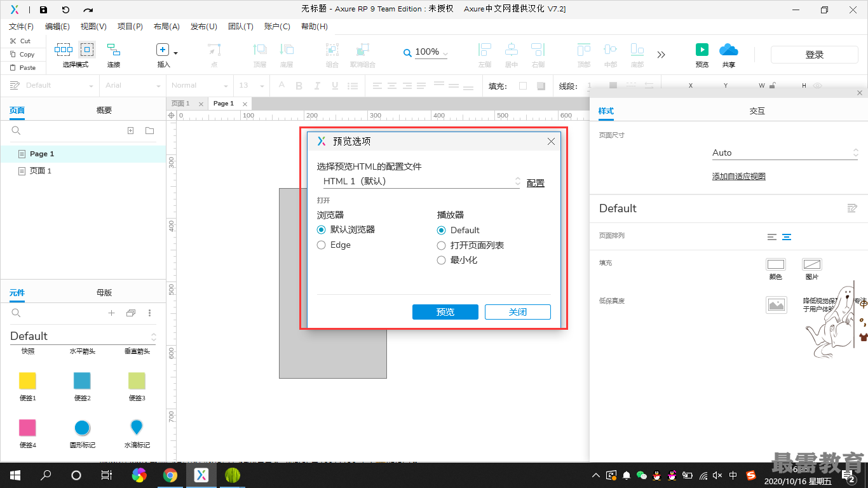Screen dimensions: 868x488
Task: Click the edit style icon next to Default
Action: click(853, 208)
